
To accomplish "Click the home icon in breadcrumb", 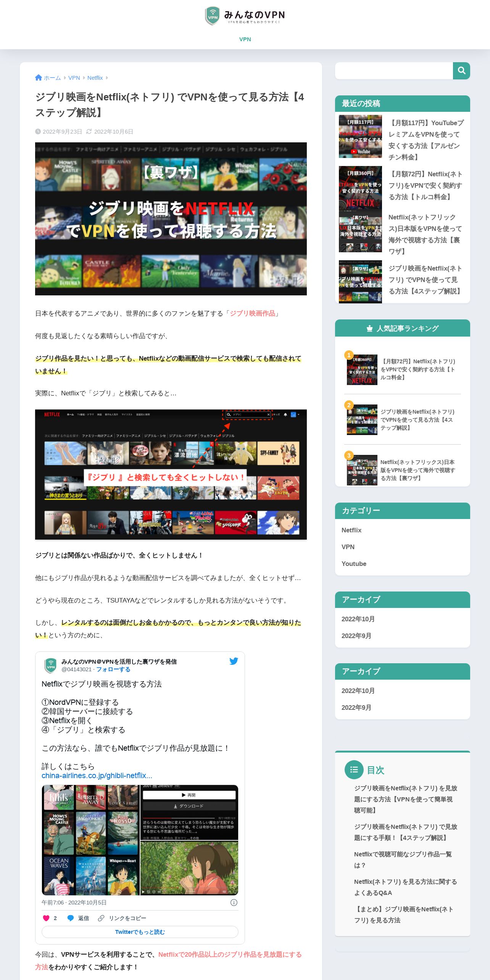I will click(39, 77).
